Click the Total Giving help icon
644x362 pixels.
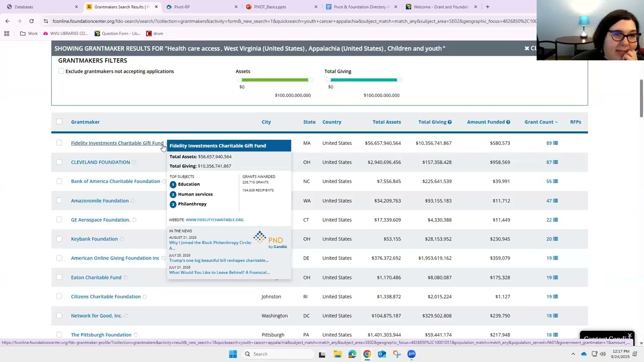pos(449,122)
